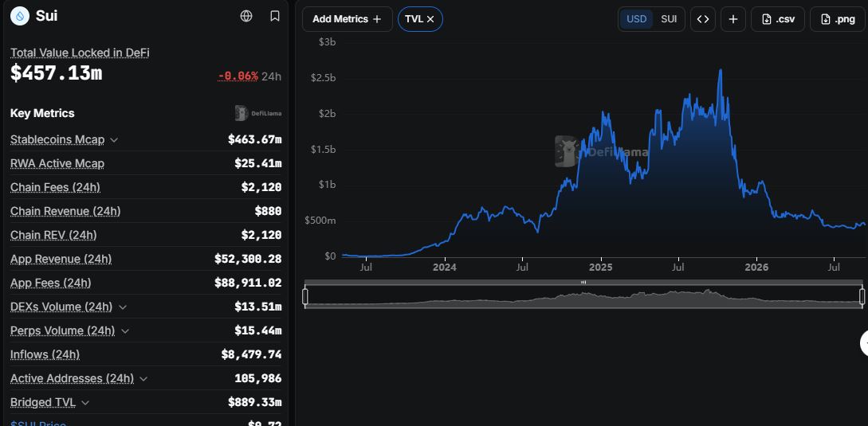Switch chart denomination to USD
The width and height of the screenshot is (868, 426).
pyautogui.click(x=636, y=19)
